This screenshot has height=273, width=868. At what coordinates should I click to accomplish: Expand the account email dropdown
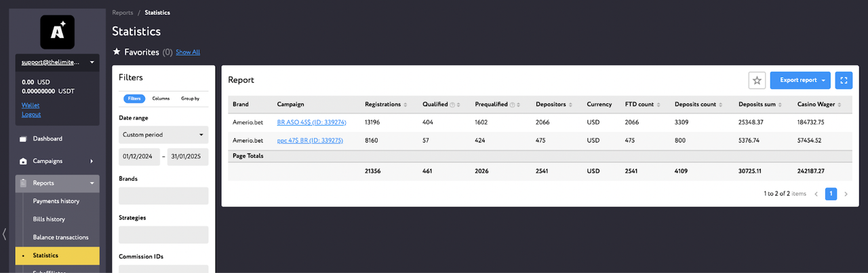(x=58, y=62)
